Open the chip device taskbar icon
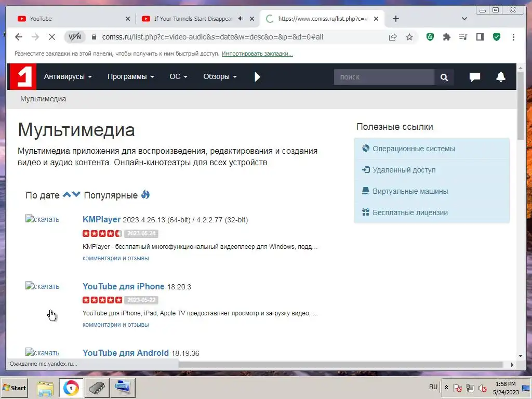 point(97,388)
